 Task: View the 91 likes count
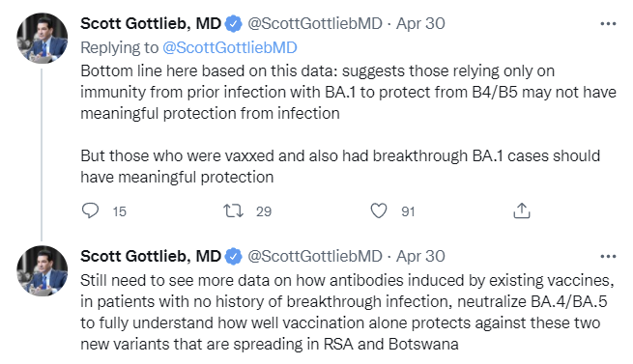408,211
